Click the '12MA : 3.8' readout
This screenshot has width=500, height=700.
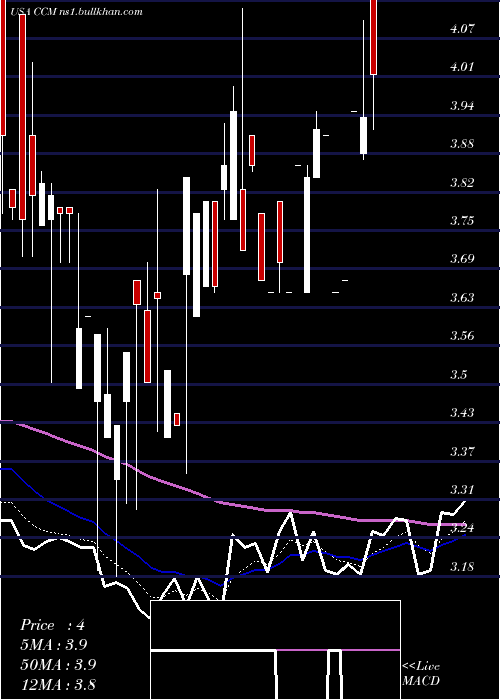click(x=58, y=684)
